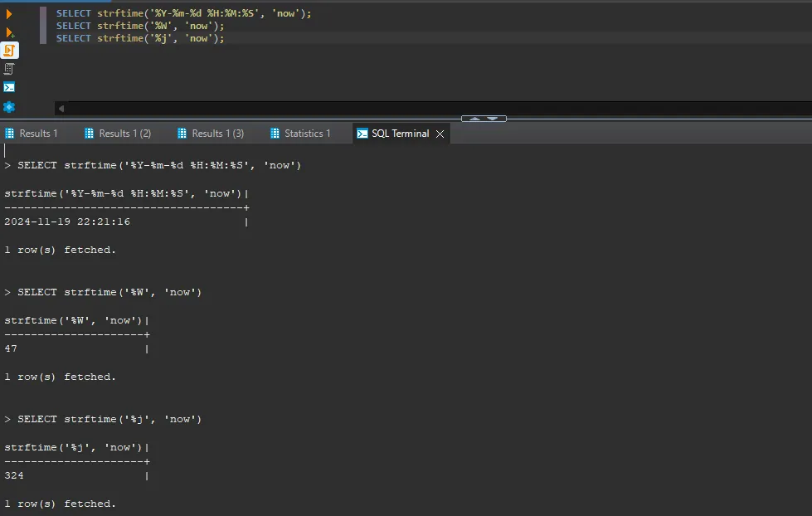812x516 pixels.
Task: Switch to the Results 1 (2) tab
Action: 118,133
